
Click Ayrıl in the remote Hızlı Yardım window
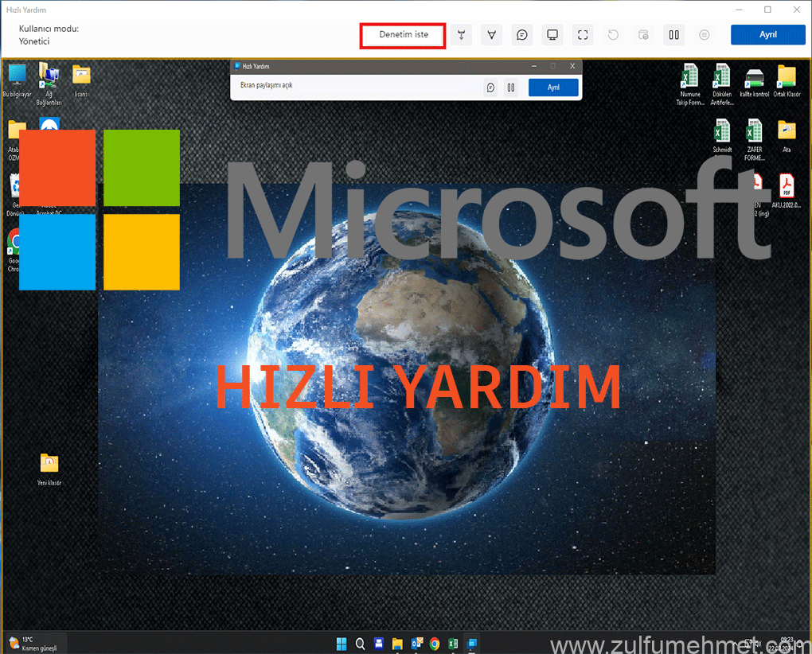point(553,88)
